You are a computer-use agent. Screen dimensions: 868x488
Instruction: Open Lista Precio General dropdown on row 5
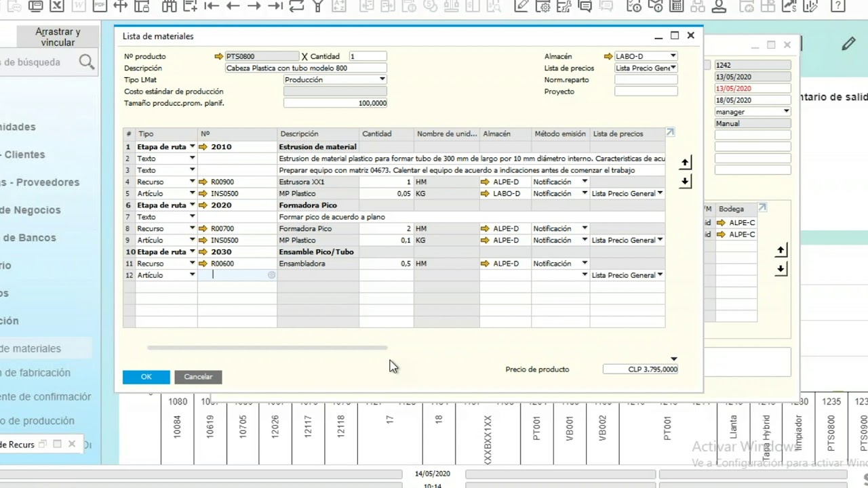click(660, 193)
